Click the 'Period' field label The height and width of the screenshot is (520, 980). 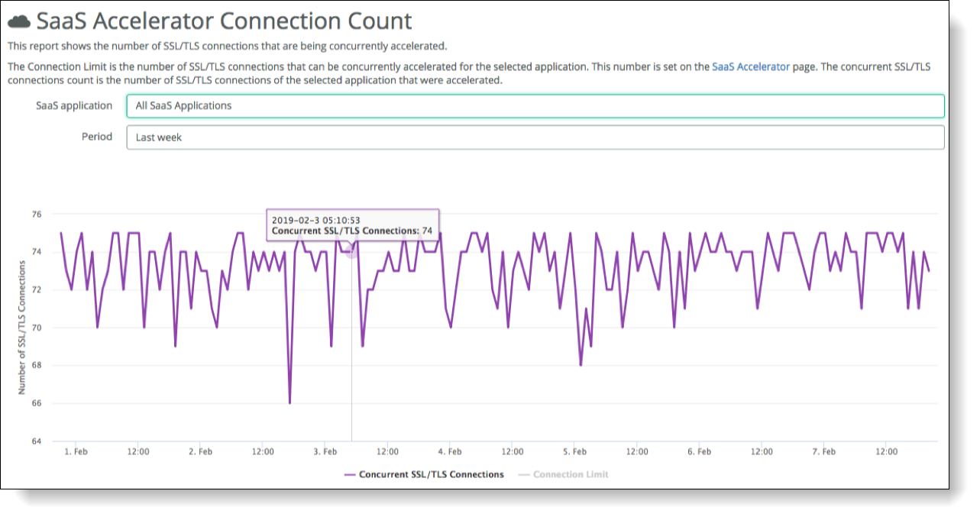[97, 137]
